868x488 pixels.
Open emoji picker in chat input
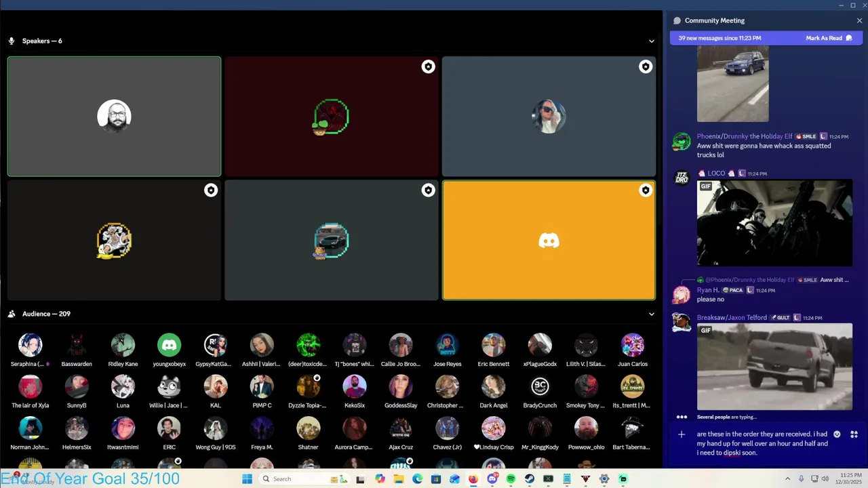click(837, 434)
